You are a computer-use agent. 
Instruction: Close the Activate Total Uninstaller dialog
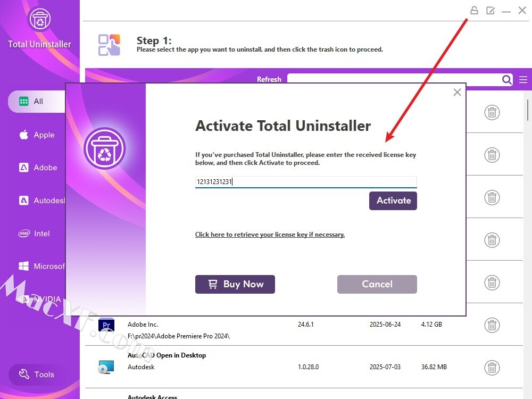pyautogui.click(x=457, y=92)
